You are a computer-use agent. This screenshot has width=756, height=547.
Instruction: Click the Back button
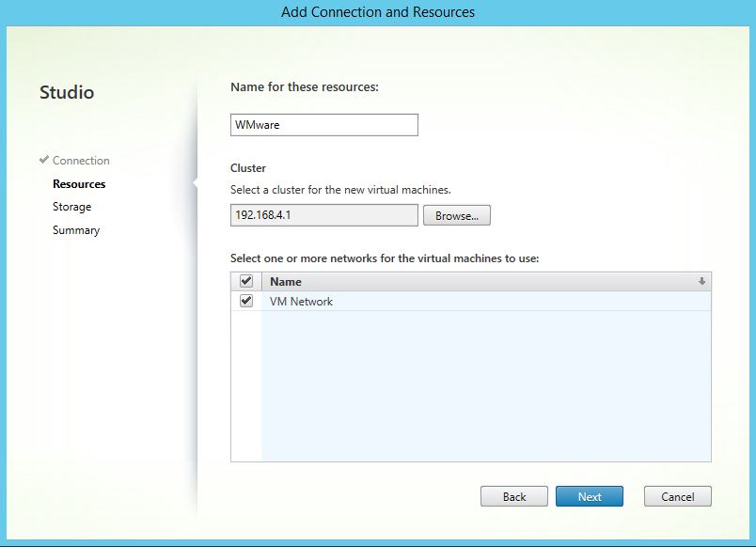coord(513,496)
